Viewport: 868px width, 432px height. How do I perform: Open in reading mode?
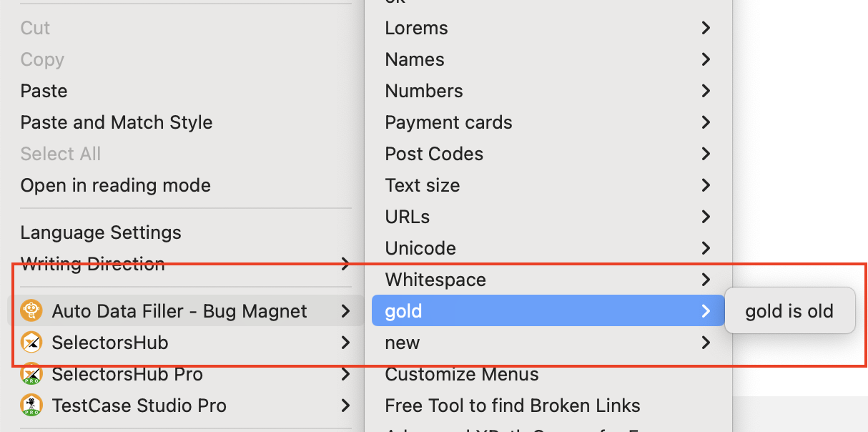coord(115,185)
